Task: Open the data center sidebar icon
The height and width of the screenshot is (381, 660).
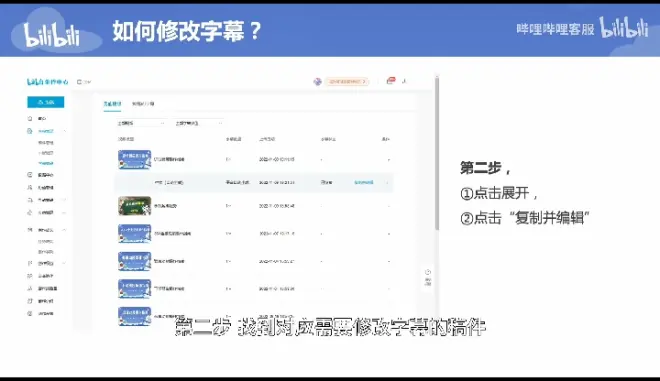Action: click(30, 175)
